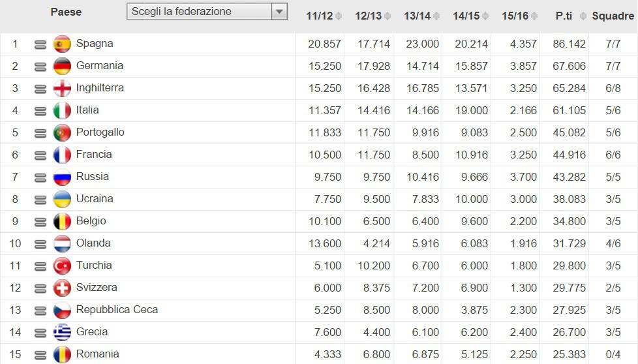Click the Switzerland flag icon
This screenshot has height=364, width=638.
click(x=62, y=288)
